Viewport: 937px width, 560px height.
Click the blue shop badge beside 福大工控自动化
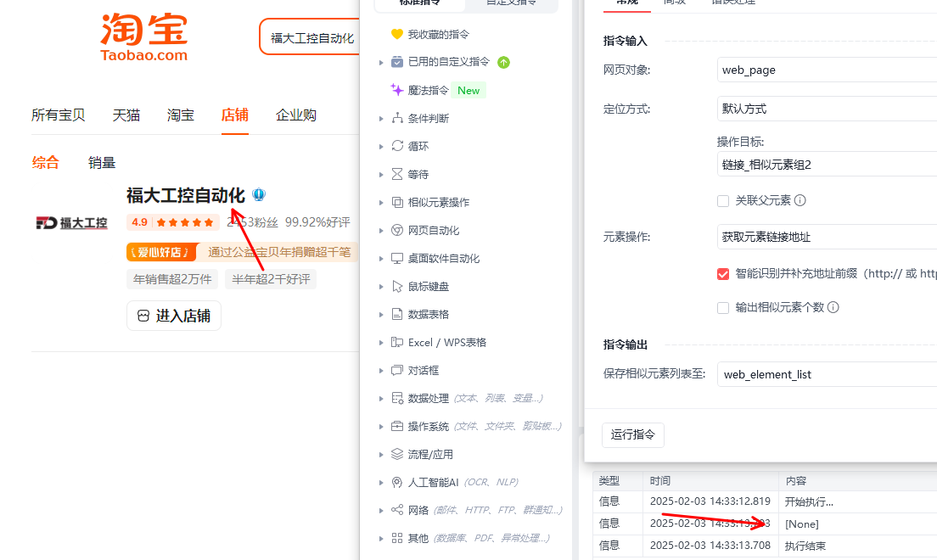coord(259,195)
